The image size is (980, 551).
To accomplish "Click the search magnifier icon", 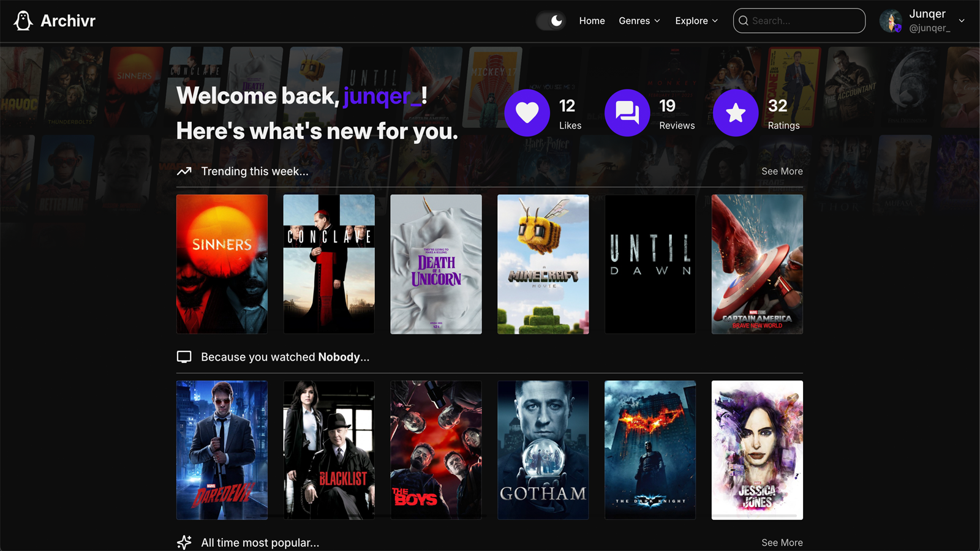I will pyautogui.click(x=743, y=20).
